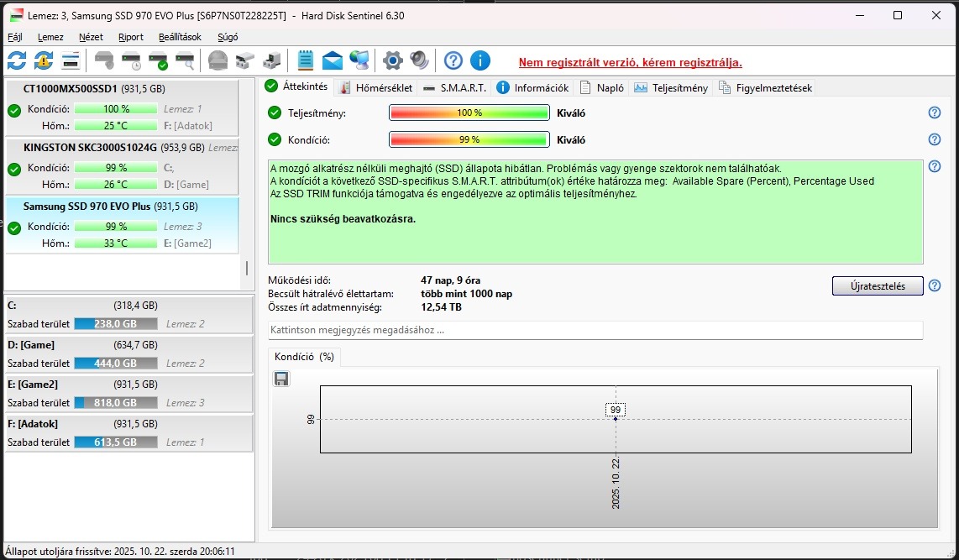This screenshot has height=560, width=959.
Task: Click the 47 nap, 9 óra working time value
Action: [451, 280]
